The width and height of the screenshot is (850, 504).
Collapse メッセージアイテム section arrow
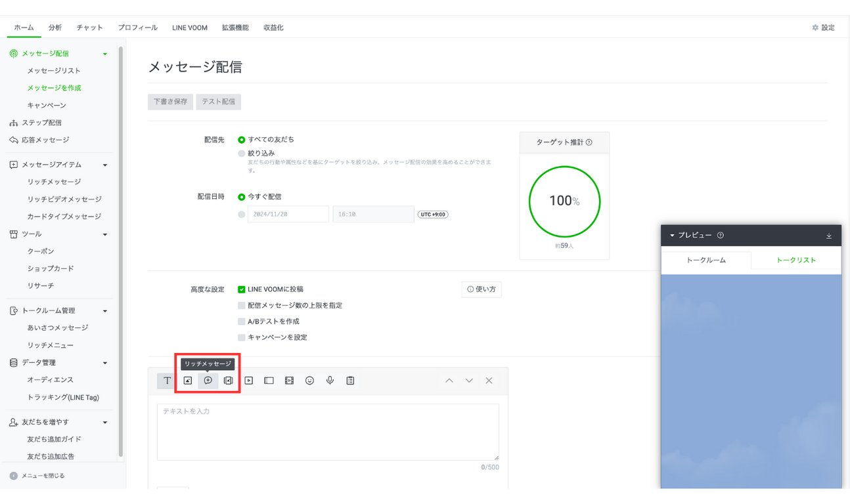[105, 165]
